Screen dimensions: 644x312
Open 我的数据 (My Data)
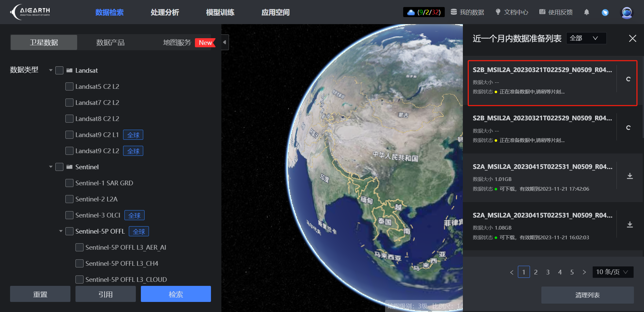click(x=467, y=12)
